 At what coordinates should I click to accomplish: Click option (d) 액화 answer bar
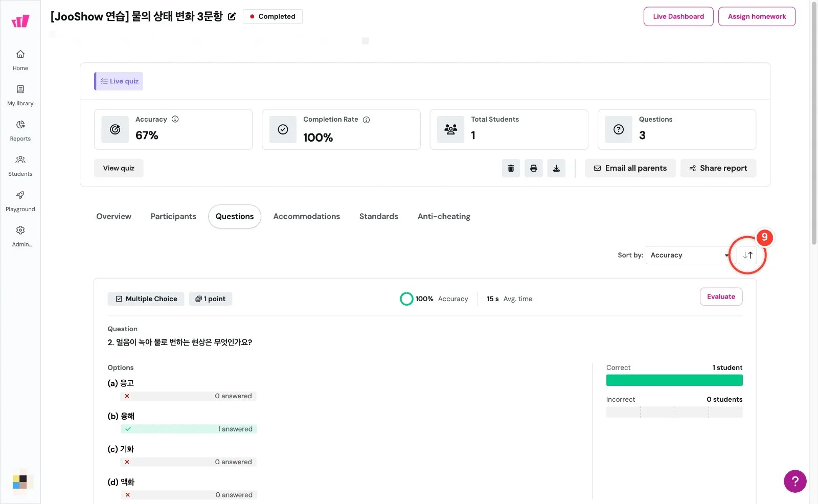189,495
